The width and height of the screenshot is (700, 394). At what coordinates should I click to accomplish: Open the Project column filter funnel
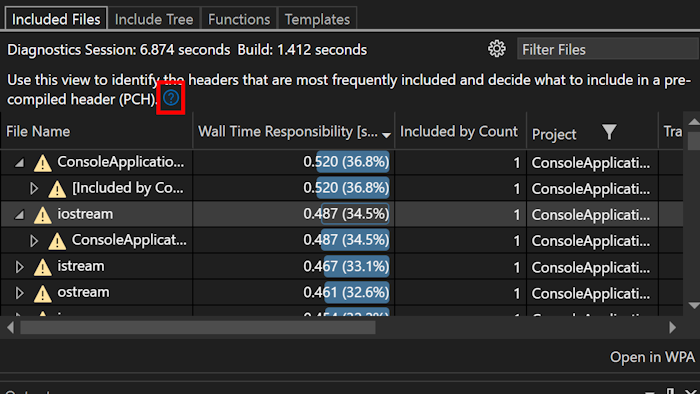click(609, 132)
